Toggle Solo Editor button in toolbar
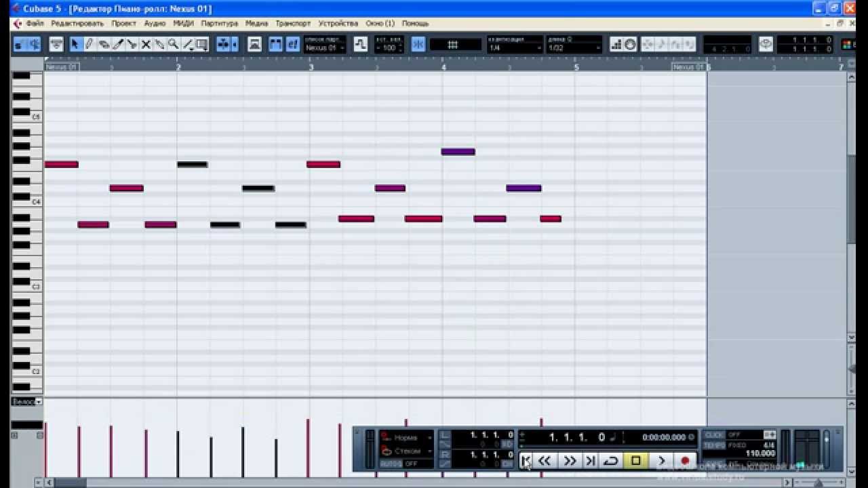Image resolution: width=868 pixels, height=488 pixels. (x=19, y=44)
